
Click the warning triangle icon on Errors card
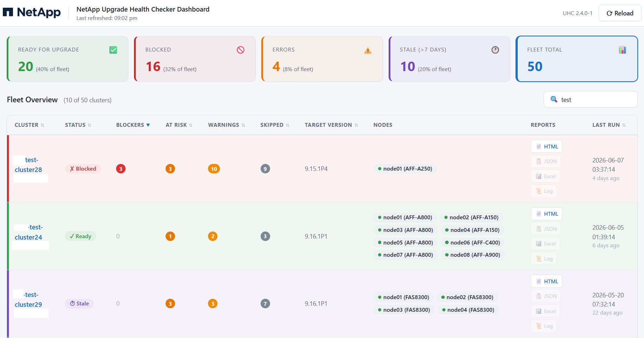pos(368,50)
